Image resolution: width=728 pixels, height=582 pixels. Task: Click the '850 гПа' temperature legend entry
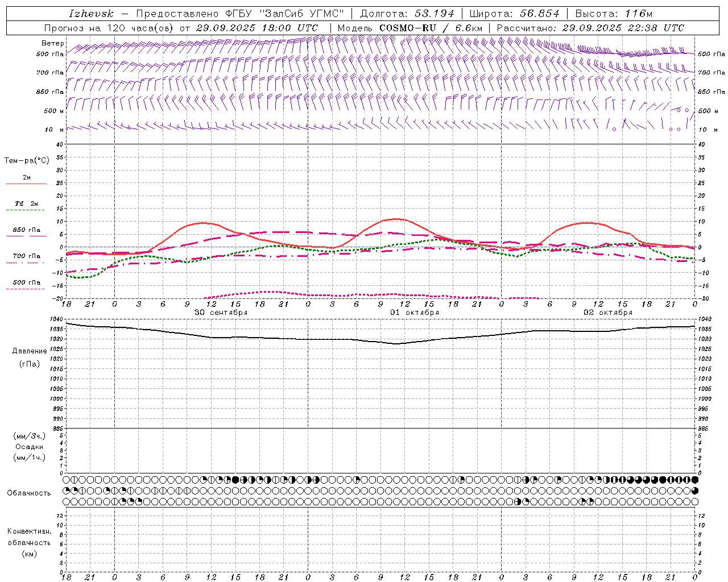27,230
